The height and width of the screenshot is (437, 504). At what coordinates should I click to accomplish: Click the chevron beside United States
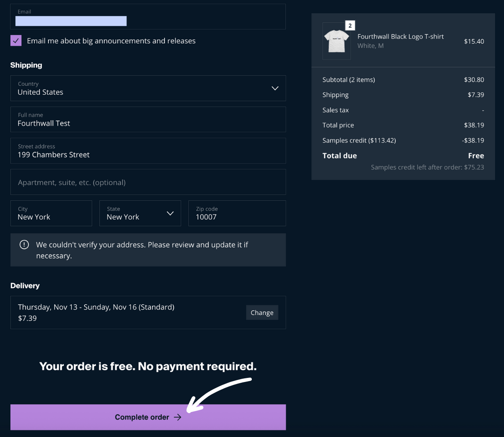[275, 88]
